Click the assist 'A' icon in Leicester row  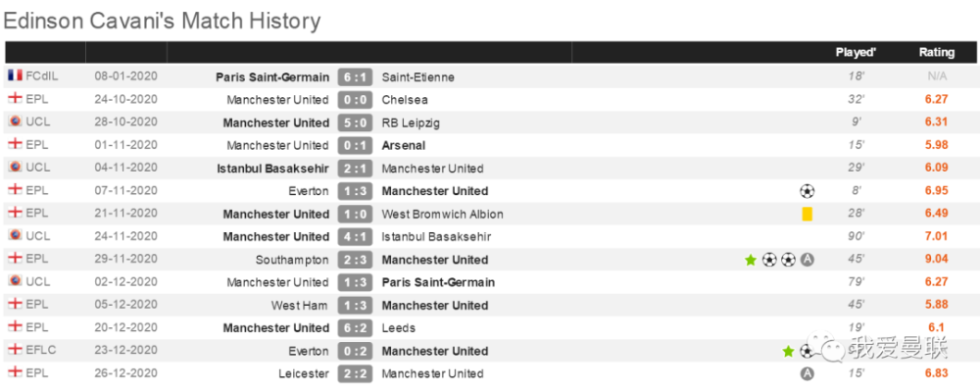click(x=808, y=373)
